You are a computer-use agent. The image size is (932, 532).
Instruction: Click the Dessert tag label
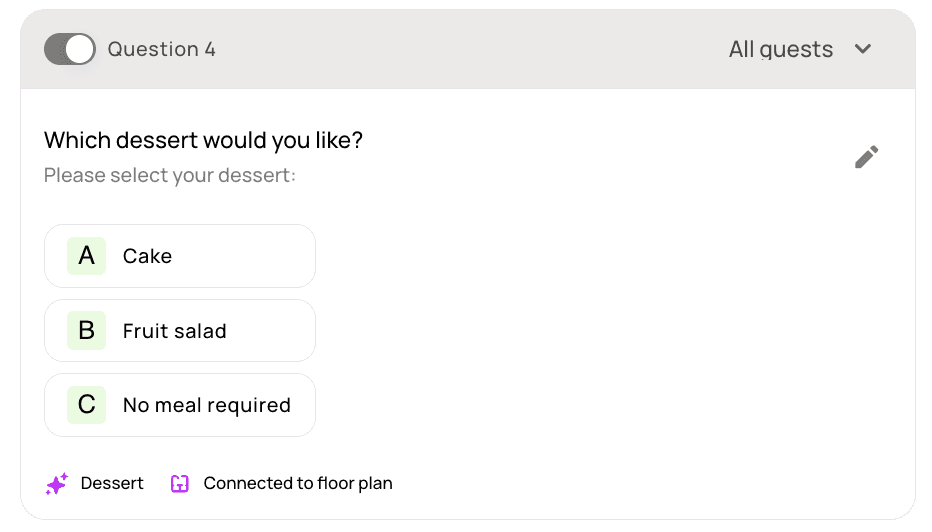[x=112, y=484]
